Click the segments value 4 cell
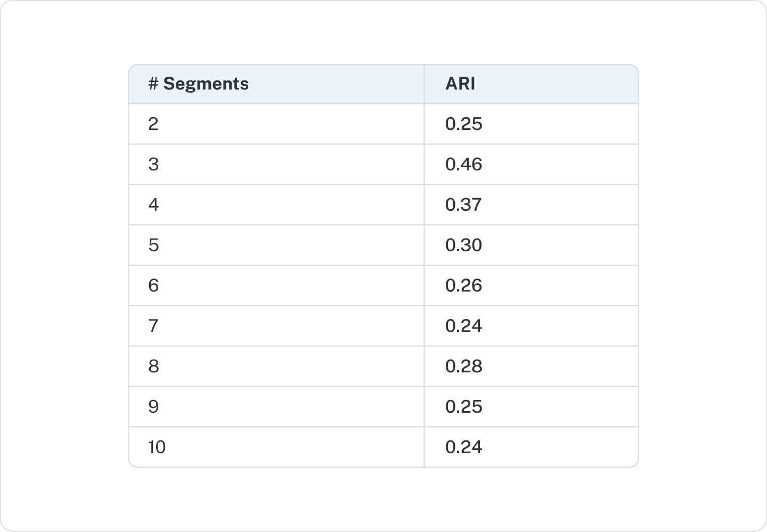Viewport: 767px width, 532px height. coord(153,205)
